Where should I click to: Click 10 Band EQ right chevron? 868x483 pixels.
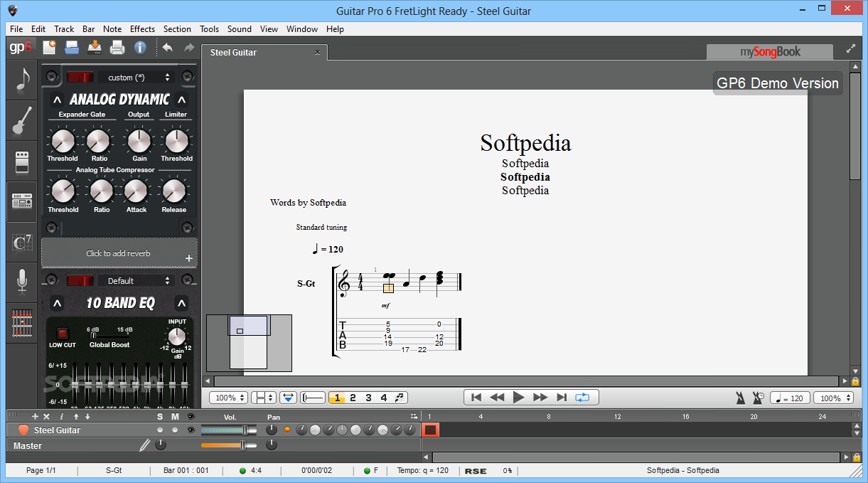click(x=182, y=304)
